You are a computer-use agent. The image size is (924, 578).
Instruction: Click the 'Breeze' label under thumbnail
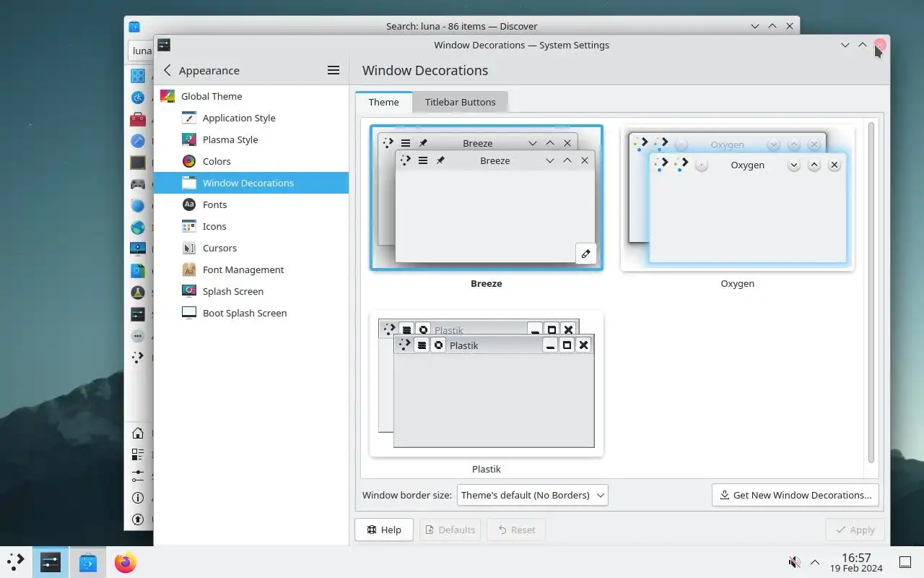coord(487,283)
